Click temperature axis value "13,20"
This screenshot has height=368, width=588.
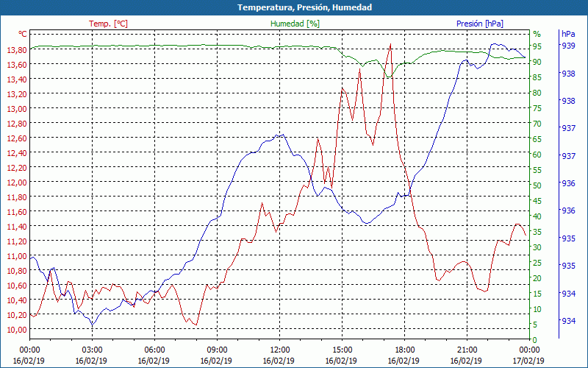click(x=16, y=94)
